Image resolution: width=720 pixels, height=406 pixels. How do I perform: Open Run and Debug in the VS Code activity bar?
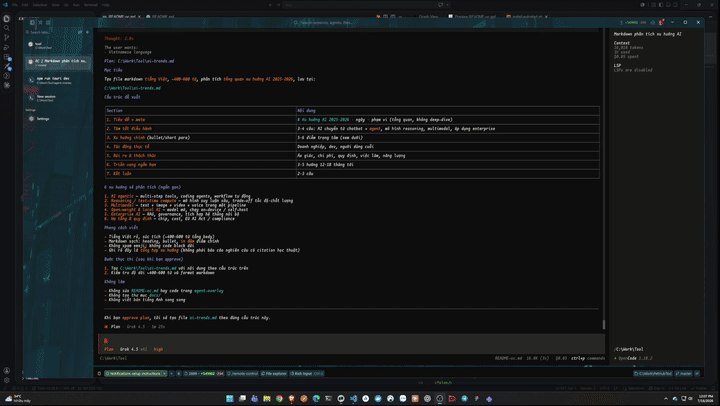[6, 47]
